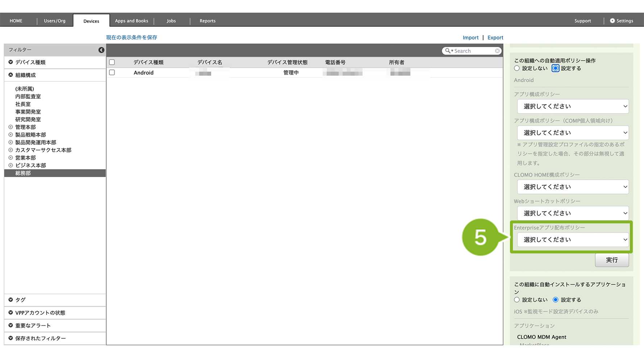Select 総務部 in organization tree
This screenshot has height=362, width=644.
coord(23,173)
